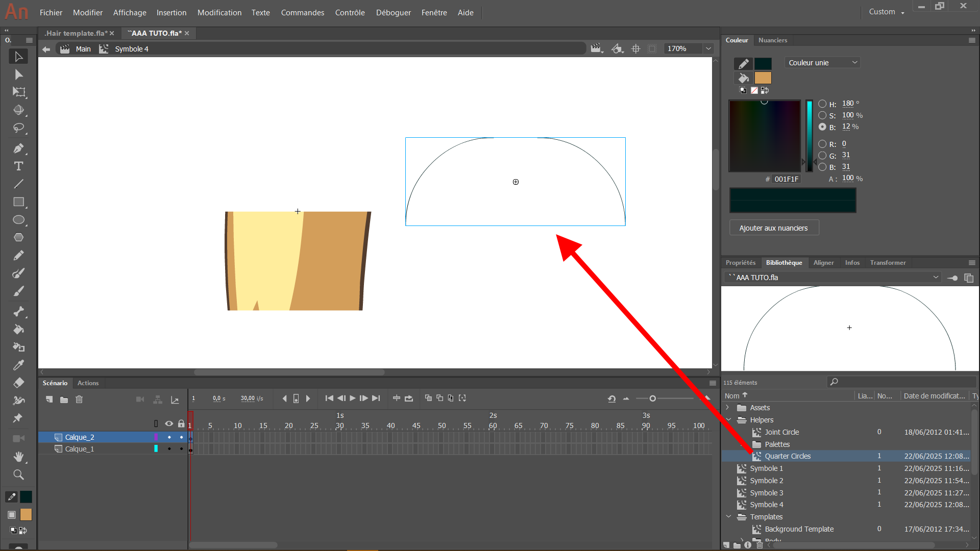980x551 pixels.
Task: Select the Lasso tool
Action: click(18, 128)
